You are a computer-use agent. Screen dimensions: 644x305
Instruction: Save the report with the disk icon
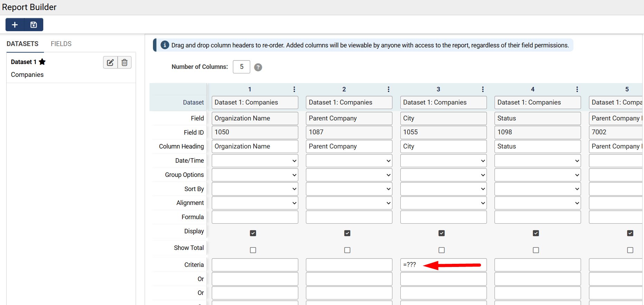pos(34,25)
